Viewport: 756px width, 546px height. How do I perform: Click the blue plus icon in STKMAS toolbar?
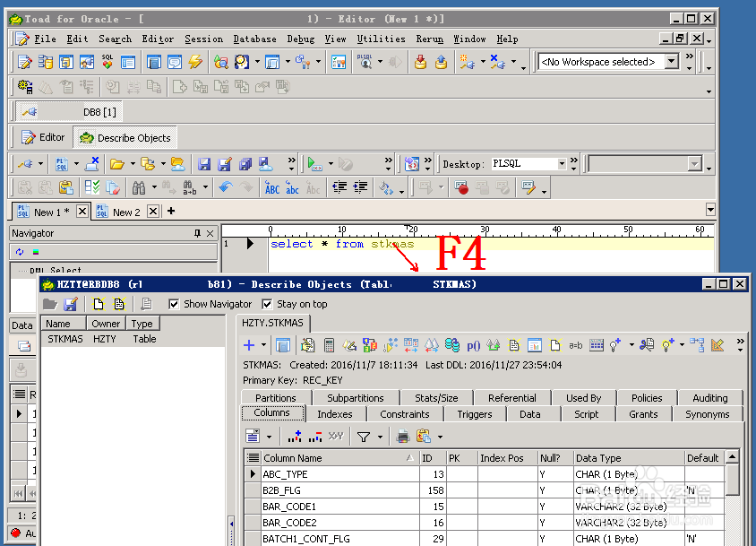click(x=249, y=345)
